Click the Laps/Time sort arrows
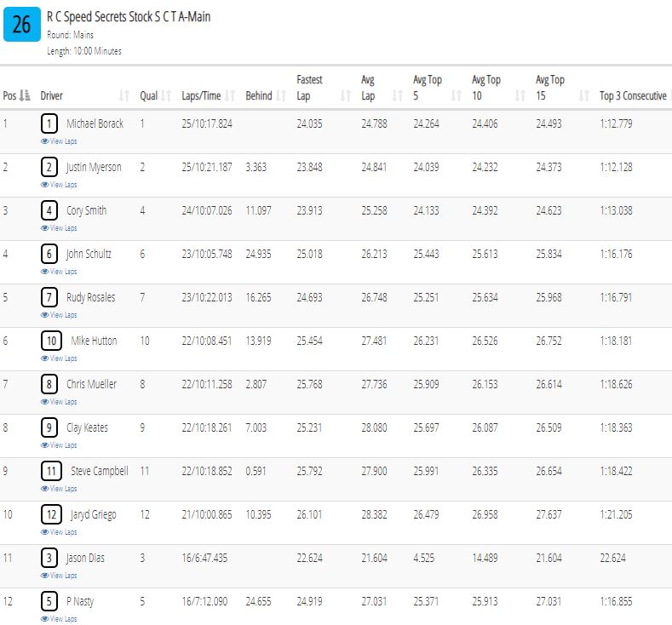The width and height of the screenshot is (672, 625). click(x=230, y=95)
